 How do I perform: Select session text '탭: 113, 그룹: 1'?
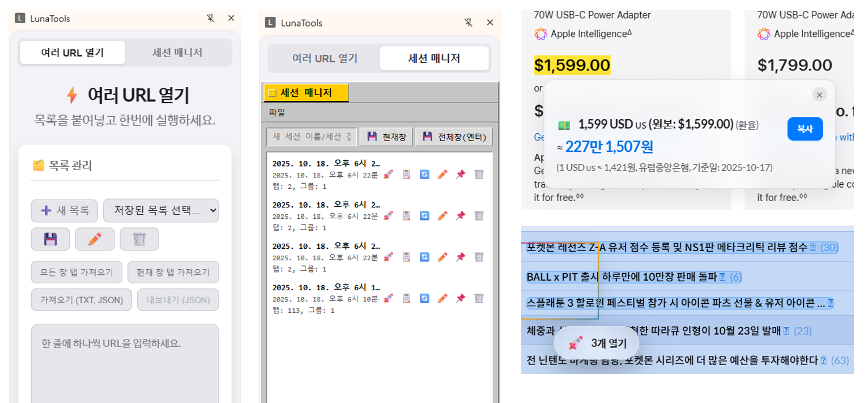coord(303,311)
